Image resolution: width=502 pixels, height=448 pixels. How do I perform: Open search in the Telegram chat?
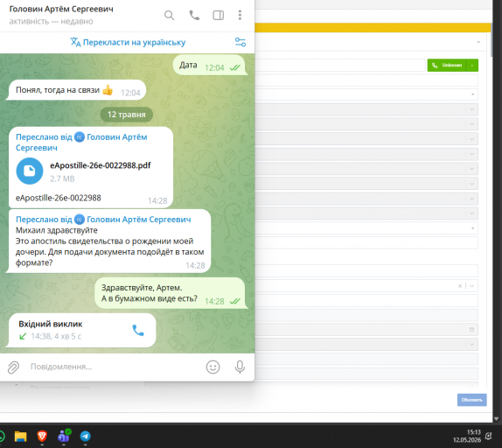tap(169, 16)
